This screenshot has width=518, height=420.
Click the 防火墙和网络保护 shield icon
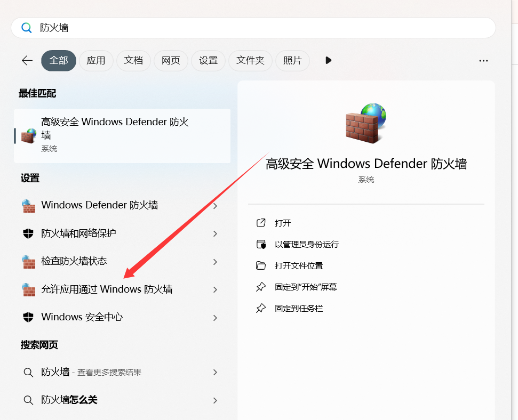click(28, 233)
